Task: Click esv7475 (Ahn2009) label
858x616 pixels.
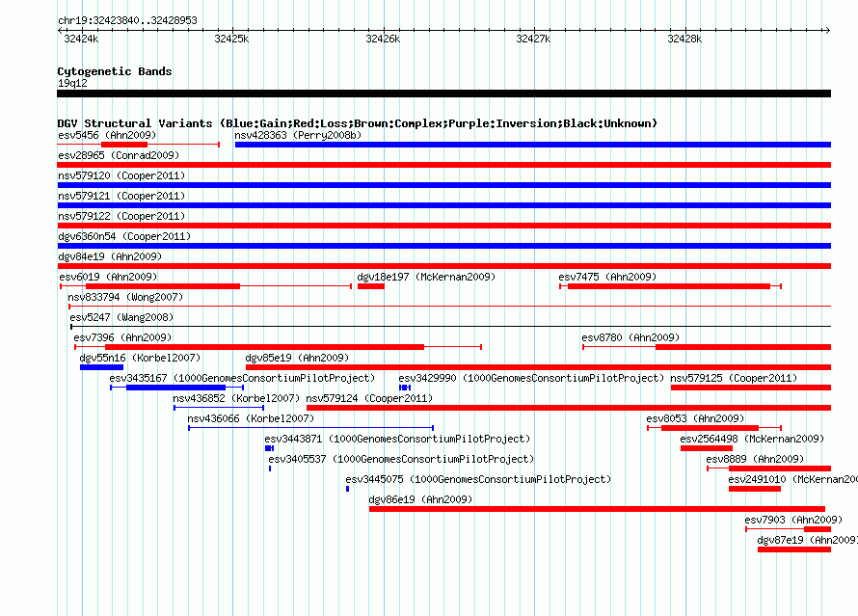Action: point(607,277)
